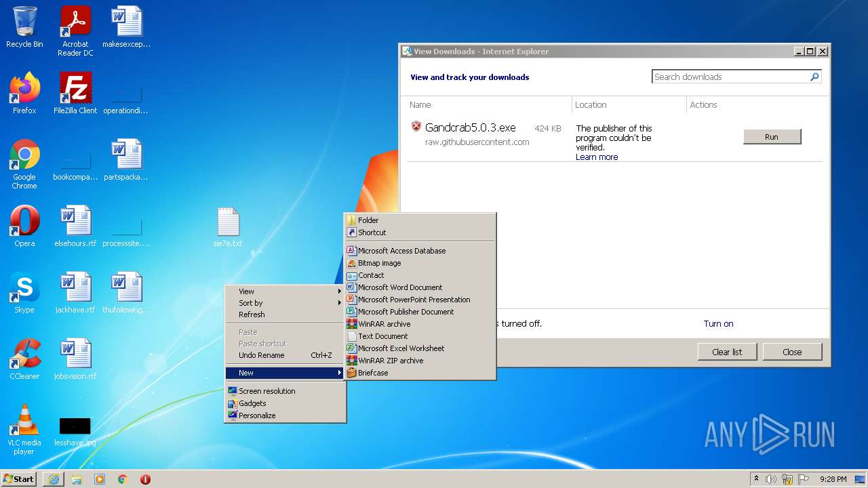Choose Personalize in context menu
This screenshot has width=868, height=488.
coord(285,415)
